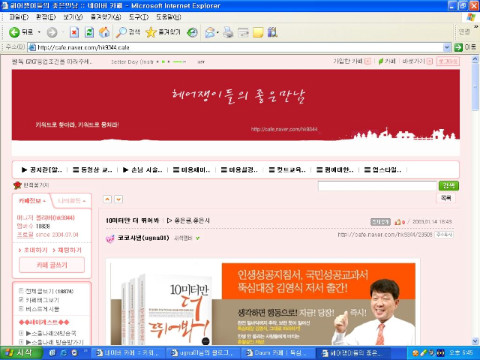This screenshot has height=360, width=480.
Task: Open the 파일(F) menu
Action: click(x=19, y=17)
